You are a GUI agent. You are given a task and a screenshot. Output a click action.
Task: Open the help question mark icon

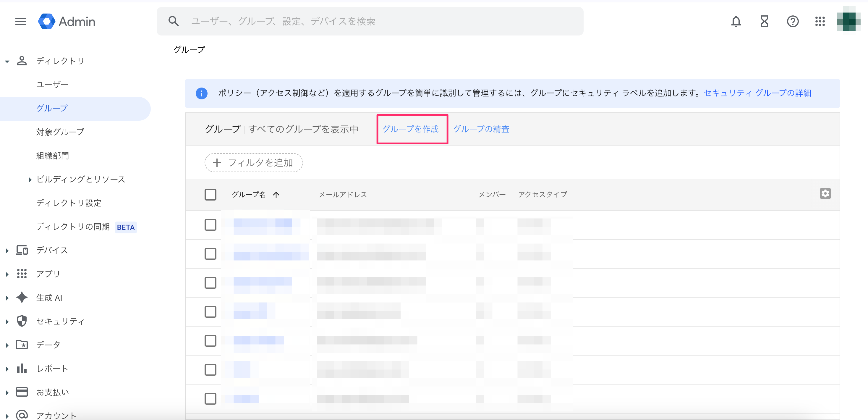coord(793,22)
